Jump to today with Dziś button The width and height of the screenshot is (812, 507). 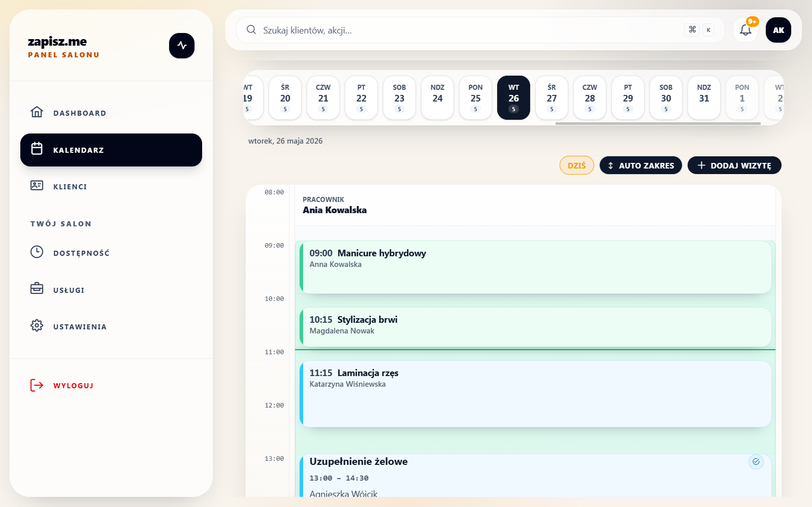click(577, 165)
